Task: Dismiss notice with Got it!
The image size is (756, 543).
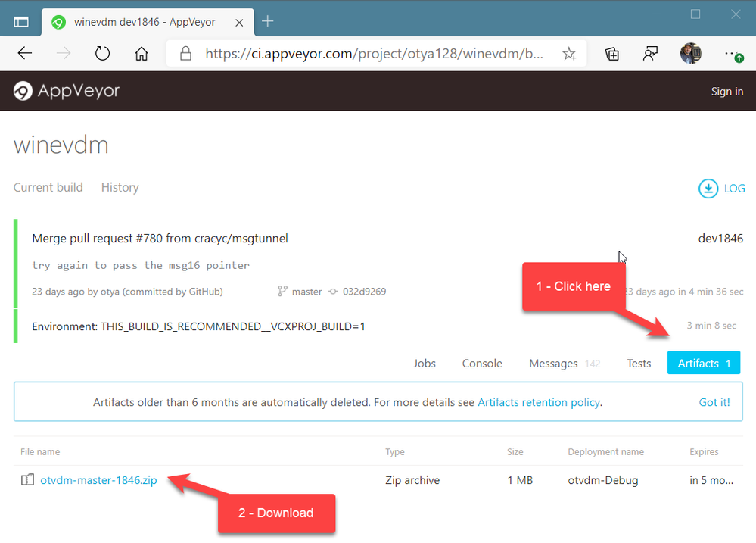Action: 714,402
